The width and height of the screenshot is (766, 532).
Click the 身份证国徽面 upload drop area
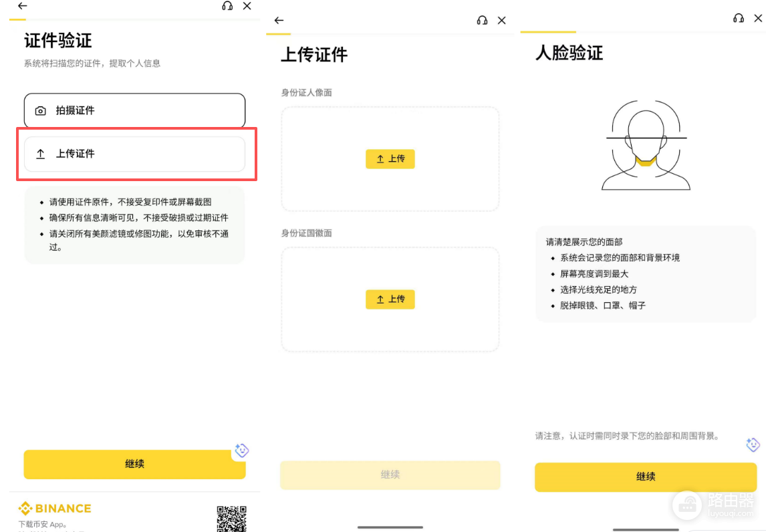(x=390, y=299)
